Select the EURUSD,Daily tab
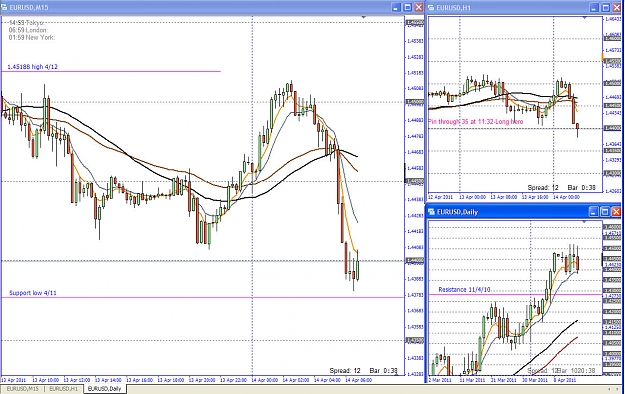625x394 pixels. (104, 389)
